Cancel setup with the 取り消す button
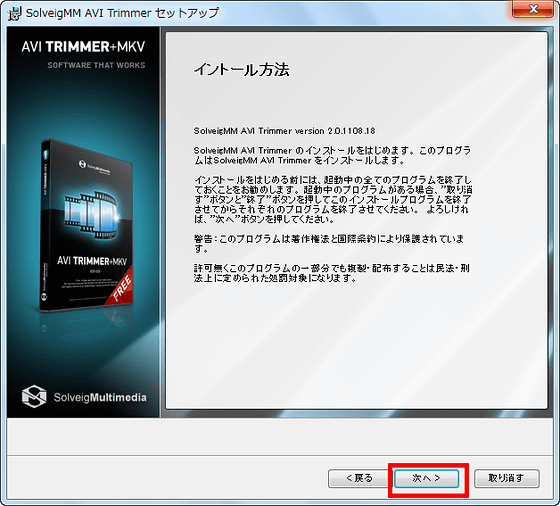560x506 pixels. pos(506,478)
